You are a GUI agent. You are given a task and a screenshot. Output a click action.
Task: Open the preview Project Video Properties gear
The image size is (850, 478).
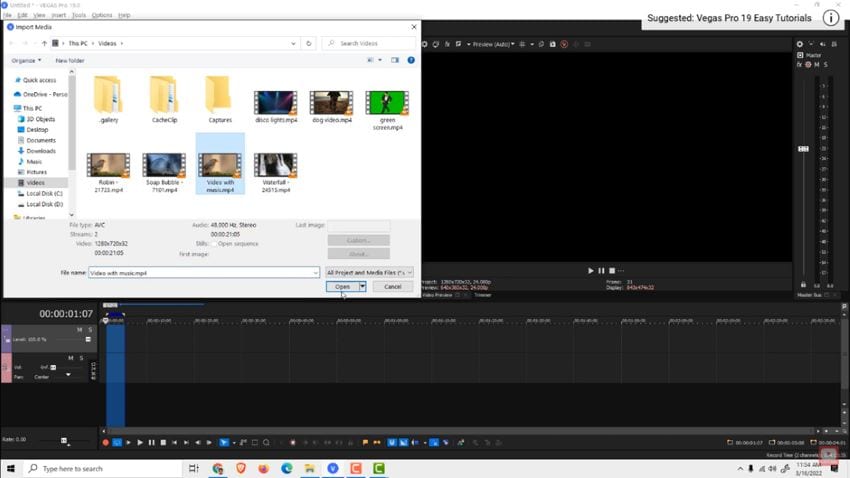point(424,44)
